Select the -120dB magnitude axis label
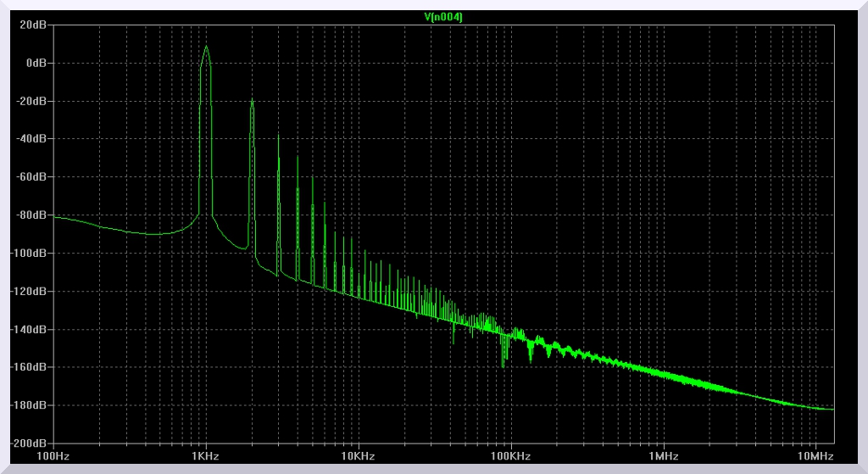Viewport: 868px width, 474px height. click(30, 291)
